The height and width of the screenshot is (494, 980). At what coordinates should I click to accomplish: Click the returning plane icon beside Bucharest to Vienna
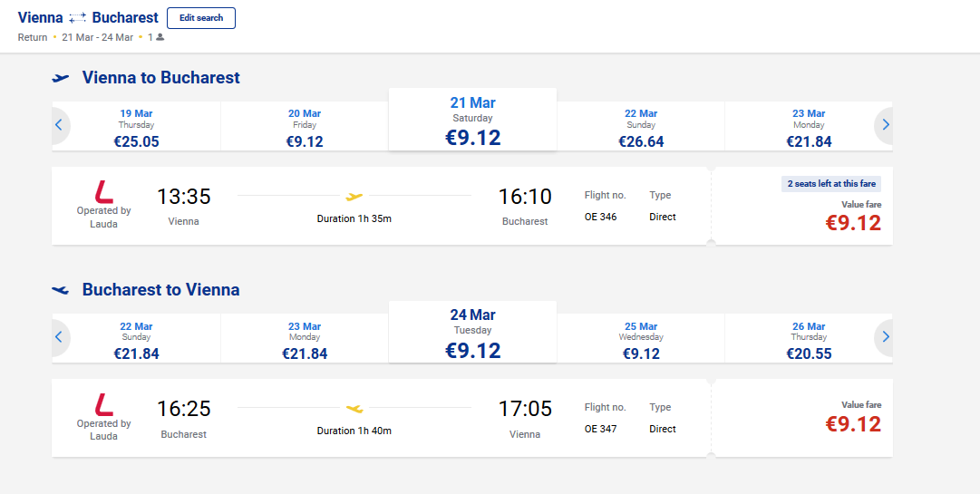click(x=61, y=290)
